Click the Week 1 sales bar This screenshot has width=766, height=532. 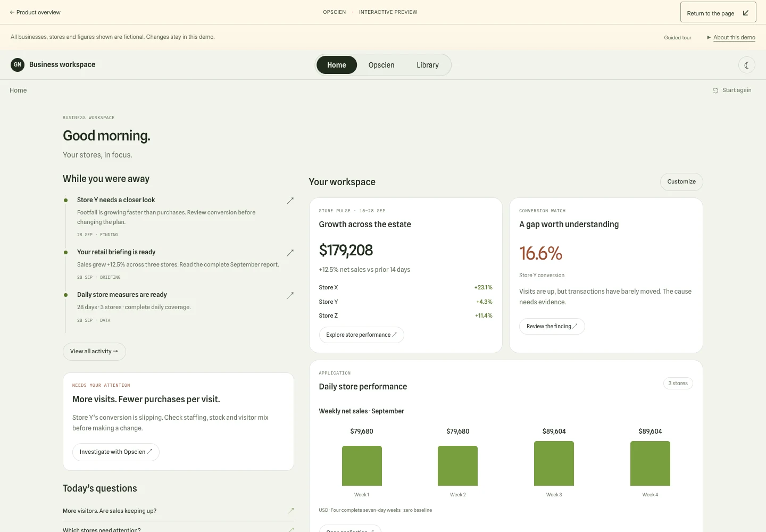[x=362, y=465]
